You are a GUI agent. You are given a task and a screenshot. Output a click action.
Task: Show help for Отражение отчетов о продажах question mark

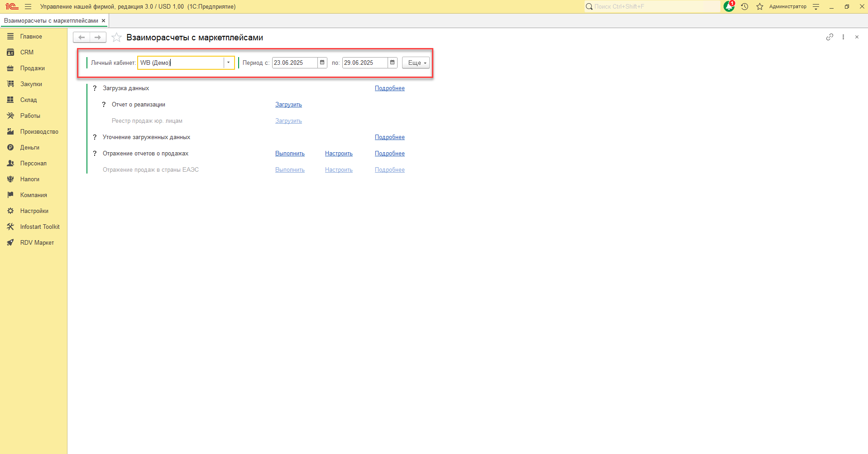[x=95, y=154]
